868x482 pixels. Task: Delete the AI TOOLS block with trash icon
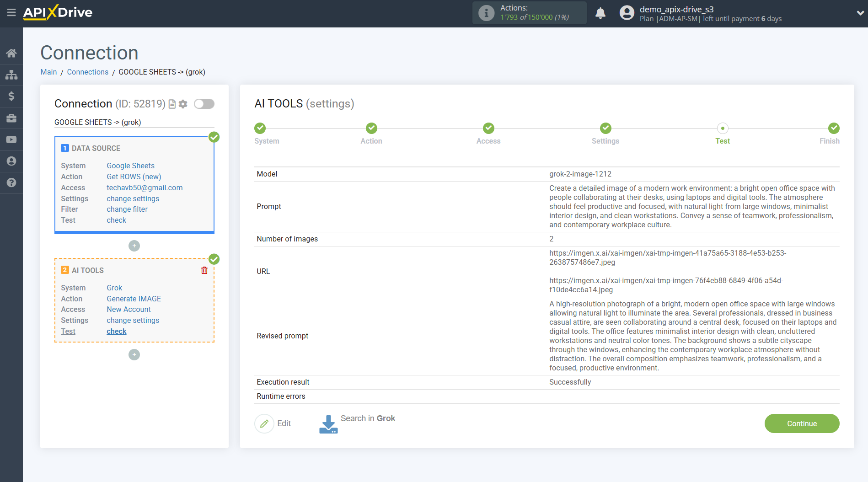[x=204, y=270]
